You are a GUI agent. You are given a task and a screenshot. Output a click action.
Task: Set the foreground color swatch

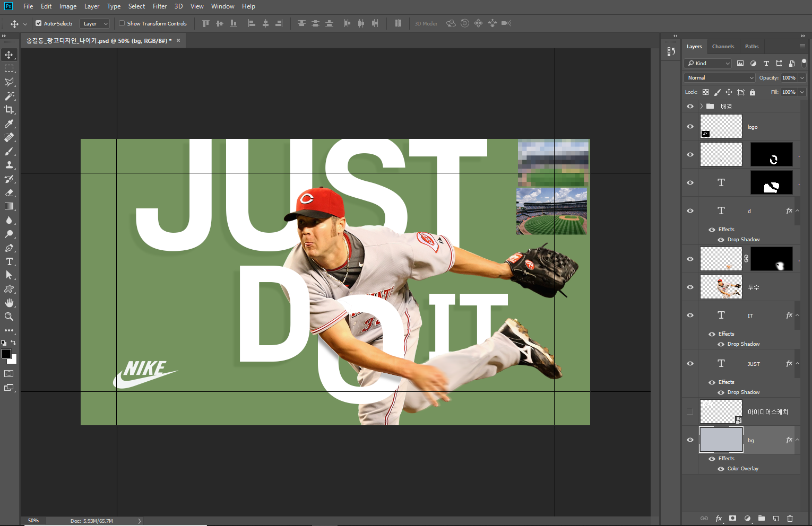6,354
